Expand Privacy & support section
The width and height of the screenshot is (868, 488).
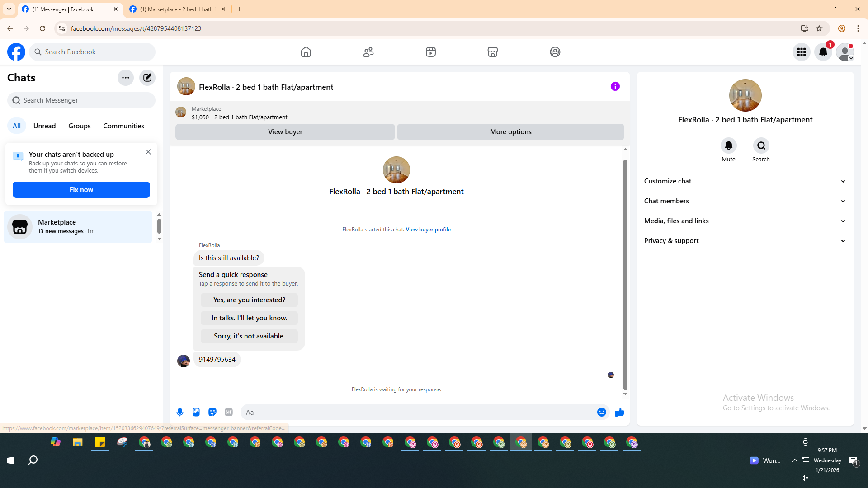pos(745,241)
